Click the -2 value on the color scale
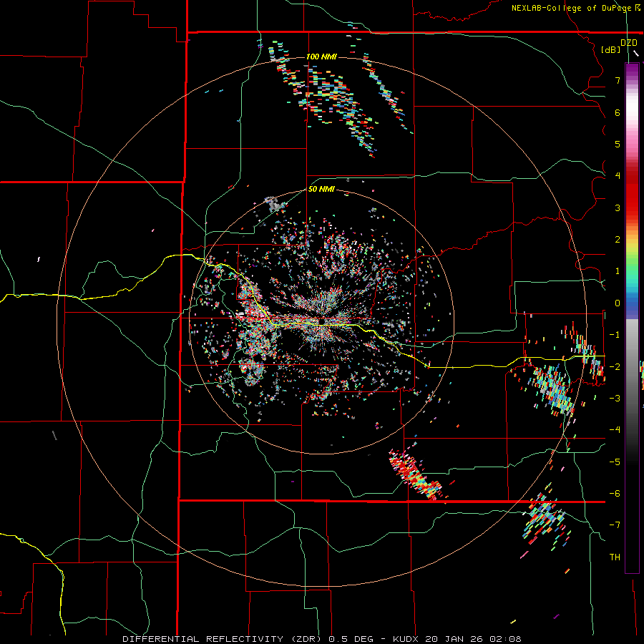644x644 pixels. (x=615, y=367)
